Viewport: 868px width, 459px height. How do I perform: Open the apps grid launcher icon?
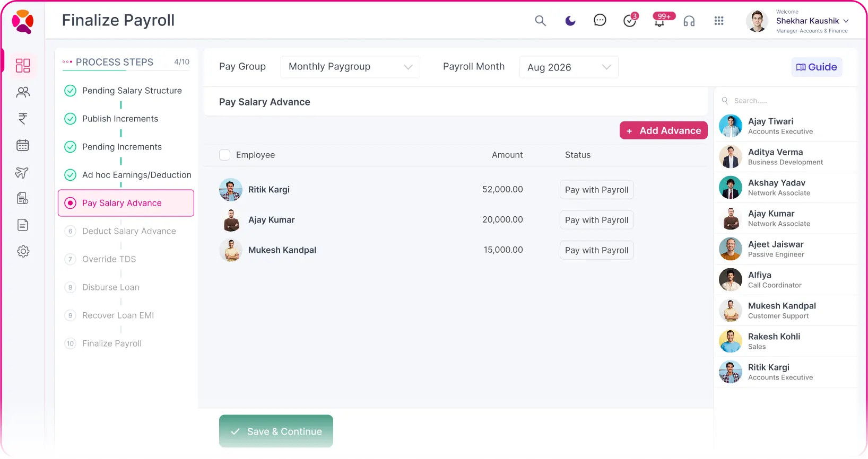point(719,21)
